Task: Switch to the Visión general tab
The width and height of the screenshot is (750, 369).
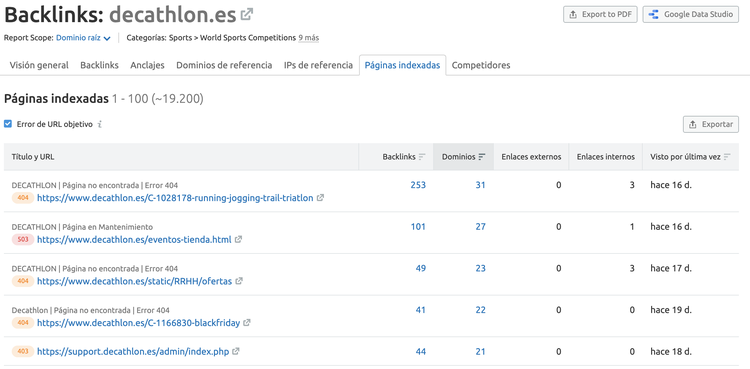Action: pyautogui.click(x=39, y=65)
